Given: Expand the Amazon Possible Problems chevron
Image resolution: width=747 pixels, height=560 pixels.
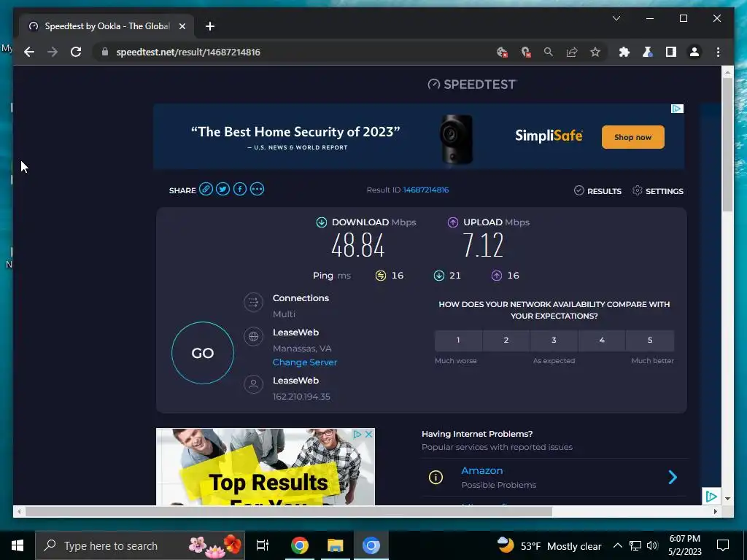Looking at the screenshot, I should (x=672, y=477).
